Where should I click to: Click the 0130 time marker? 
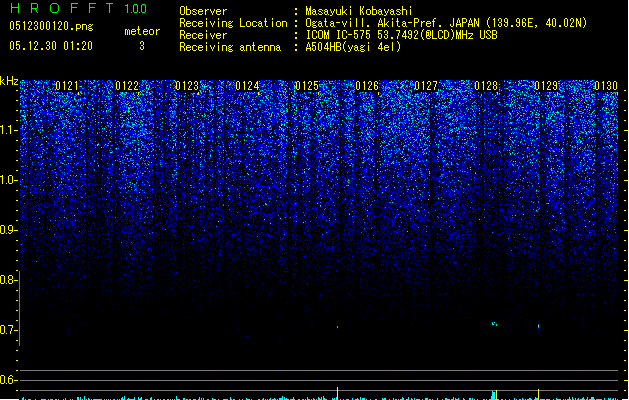[x=606, y=86]
